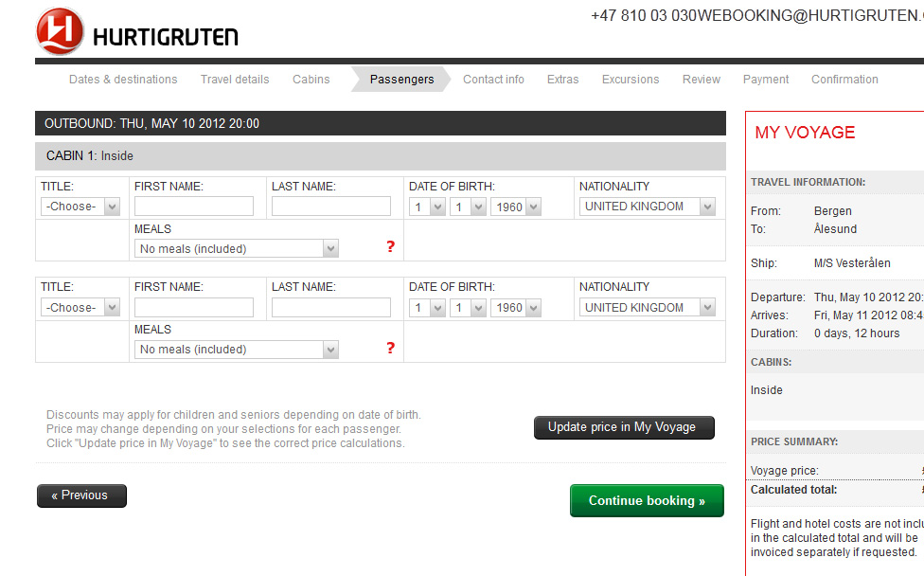Click the Previous button

pyautogui.click(x=81, y=495)
